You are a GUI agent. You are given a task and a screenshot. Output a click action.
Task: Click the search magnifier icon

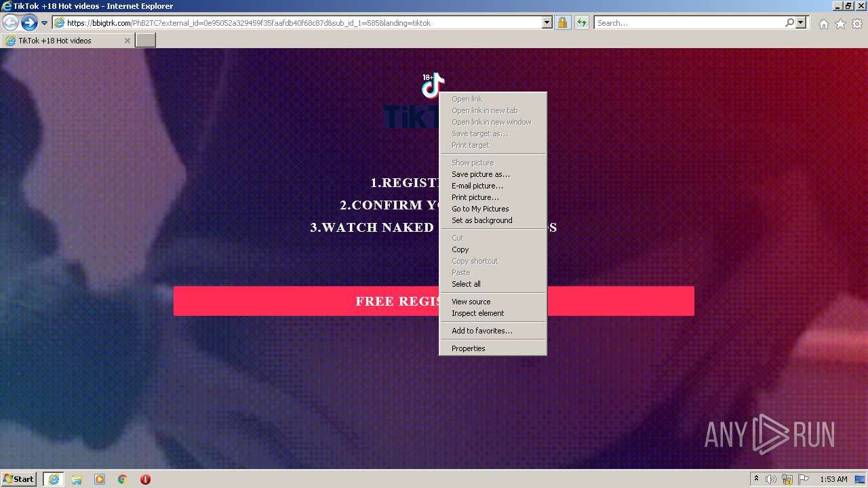pos(789,23)
